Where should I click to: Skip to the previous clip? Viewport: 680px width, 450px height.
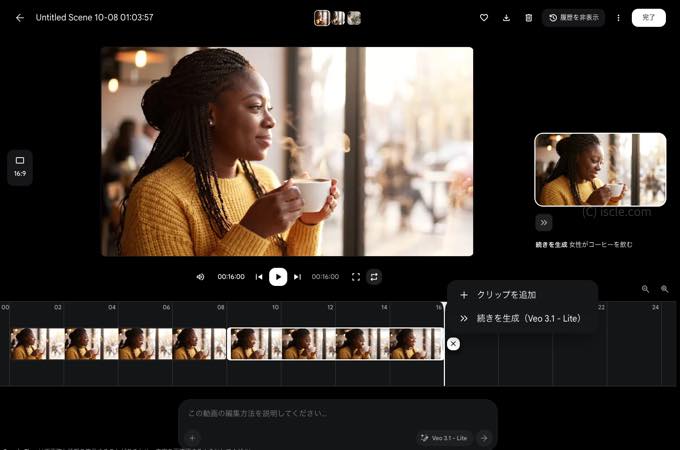pyautogui.click(x=259, y=277)
